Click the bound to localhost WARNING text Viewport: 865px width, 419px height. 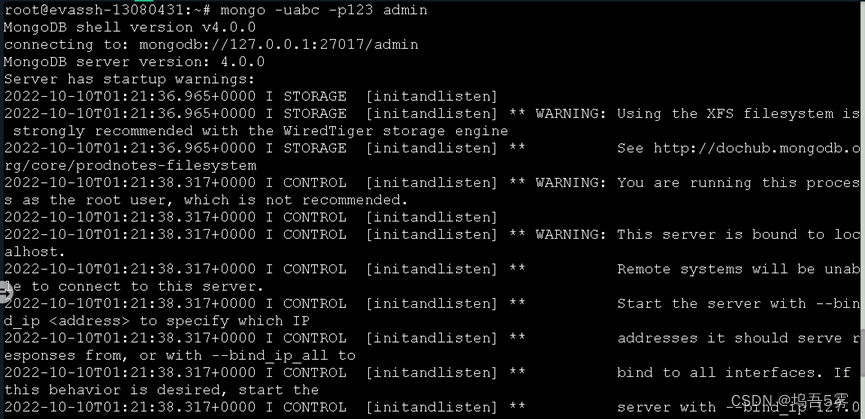pos(697,234)
